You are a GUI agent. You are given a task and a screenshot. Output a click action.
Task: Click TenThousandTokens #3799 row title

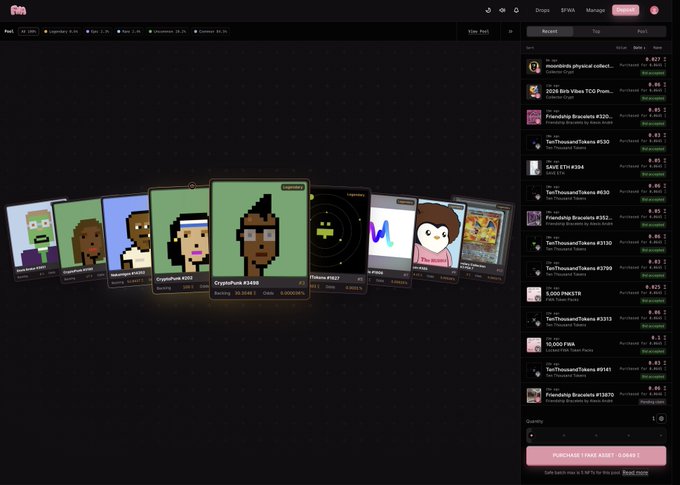(579, 268)
